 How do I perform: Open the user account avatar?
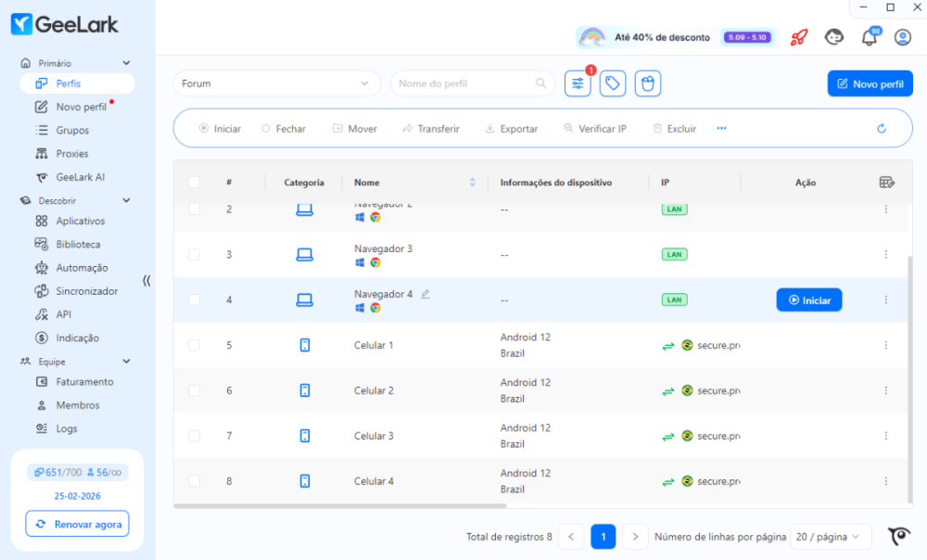903,37
